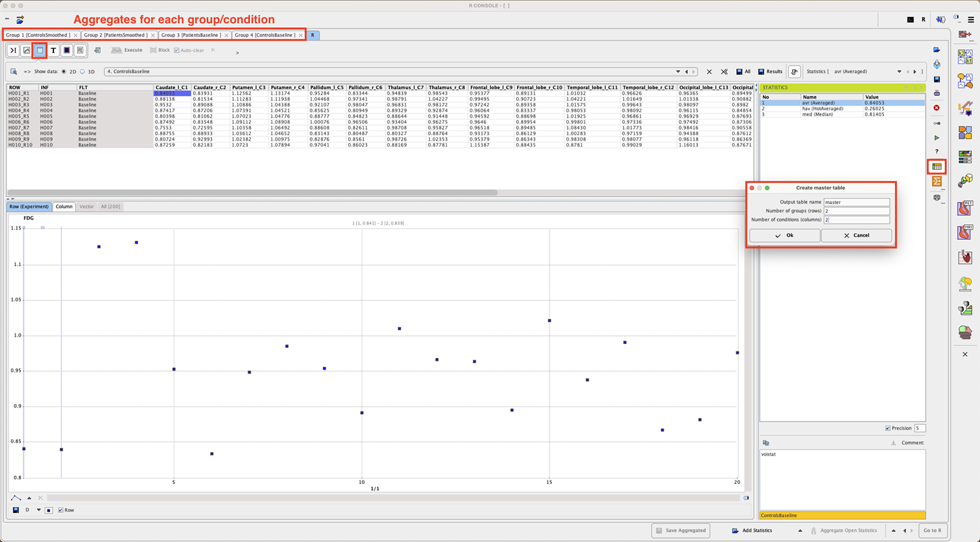The width and height of the screenshot is (980, 542).
Task: Open the PET brain analysis tool icon
Action: pos(965,208)
